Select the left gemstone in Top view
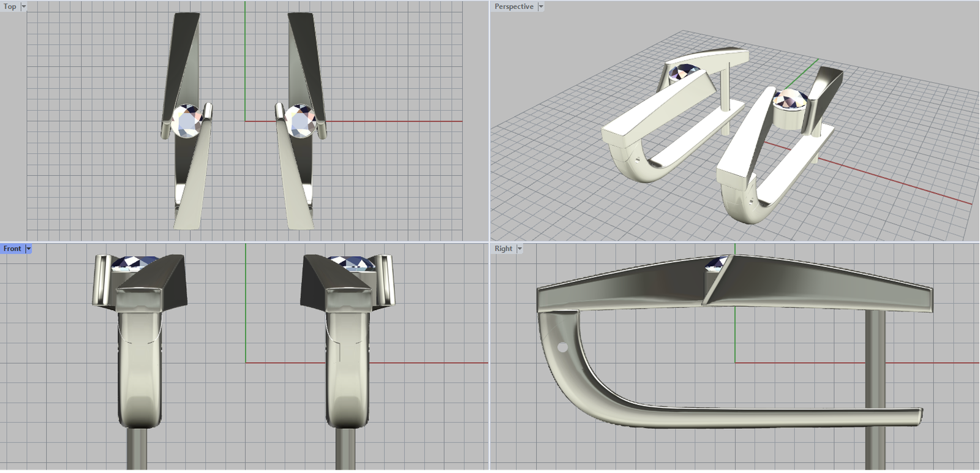The image size is (980, 473). [x=187, y=121]
